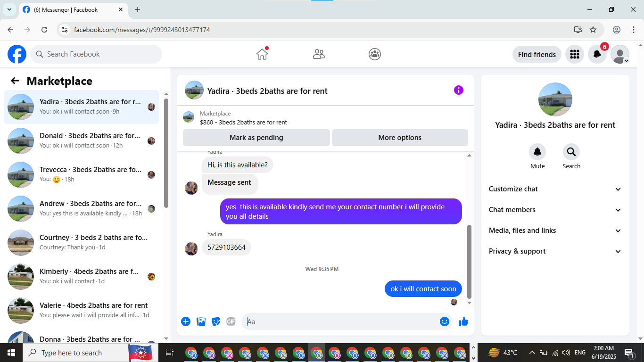Attach a photo using the image icon
This screenshot has height=362, width=644.
(201, 321)
